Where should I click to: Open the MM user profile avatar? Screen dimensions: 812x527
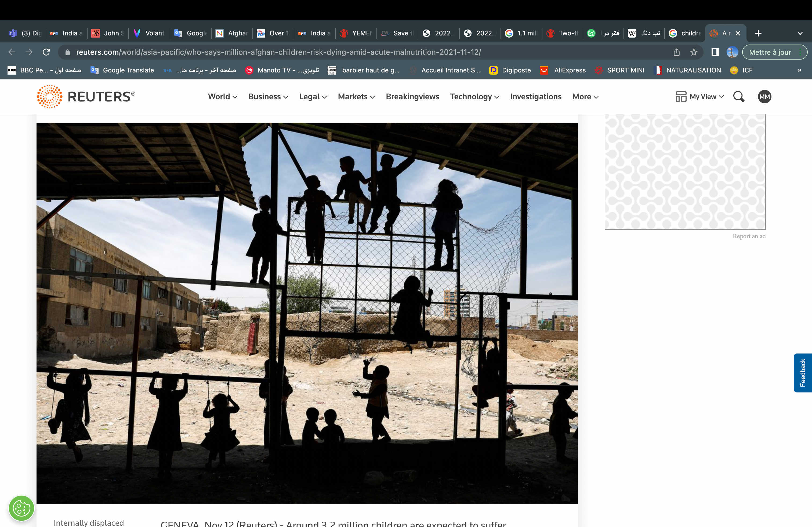tap(764, 97)
